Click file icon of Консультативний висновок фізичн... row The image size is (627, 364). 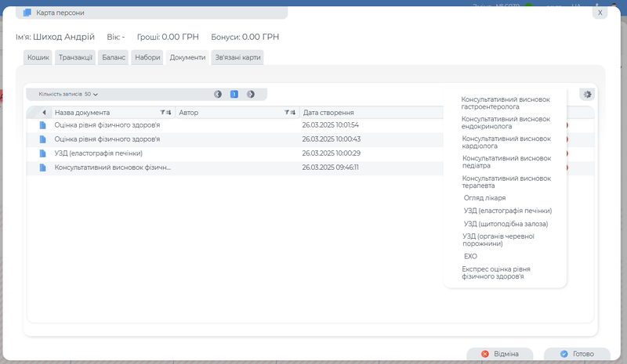click(x=43, y=168)
